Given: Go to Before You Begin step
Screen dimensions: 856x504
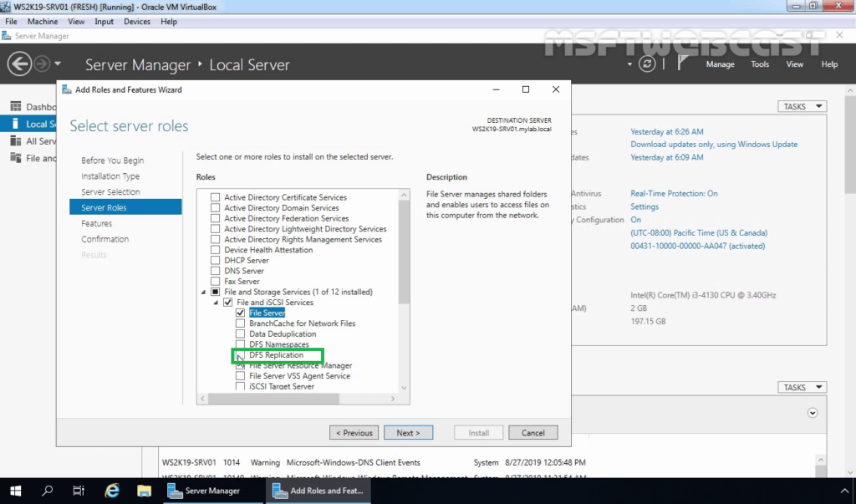Looking at the screenshot, I should pyautogui.click(x=113, y=160).
